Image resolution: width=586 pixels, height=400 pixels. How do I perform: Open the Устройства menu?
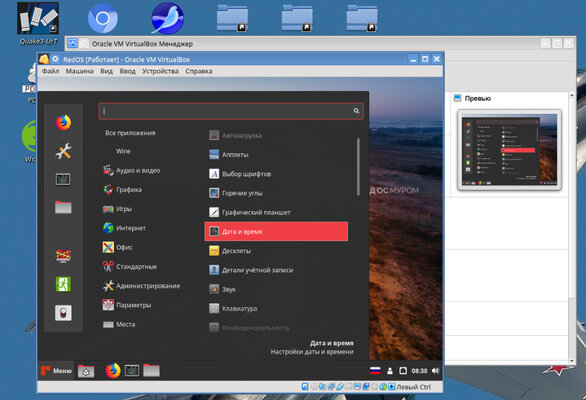click(160, 71)
